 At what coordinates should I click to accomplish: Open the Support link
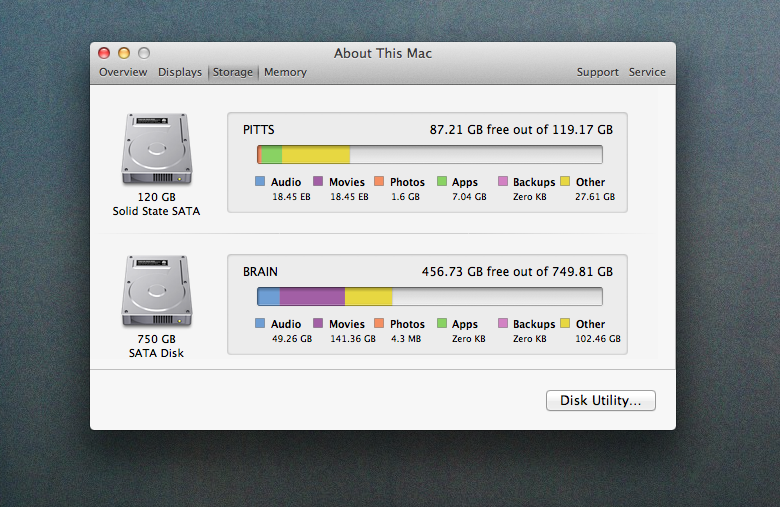point(597,72)
